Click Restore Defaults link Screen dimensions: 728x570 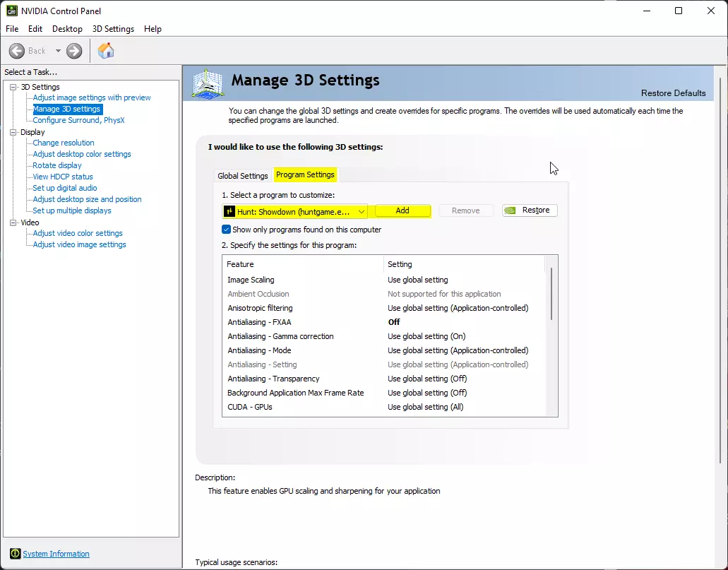click(673, 93)
